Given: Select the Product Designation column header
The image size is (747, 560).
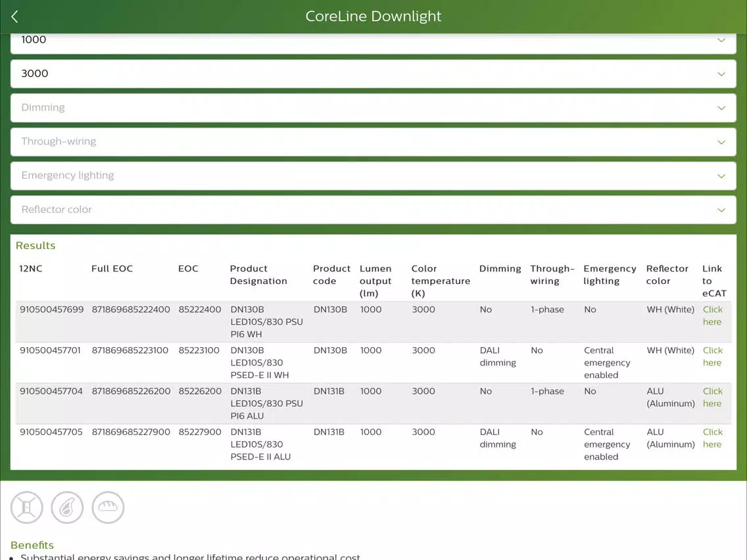Looking at the screenshot, I should pyautogui.click(x=258, y=275).
